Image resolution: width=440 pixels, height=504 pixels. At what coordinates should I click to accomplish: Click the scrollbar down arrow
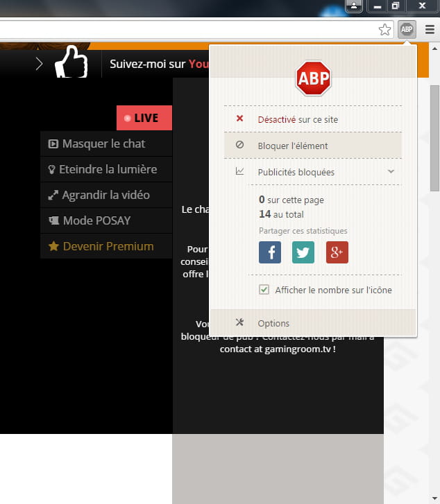435,499
